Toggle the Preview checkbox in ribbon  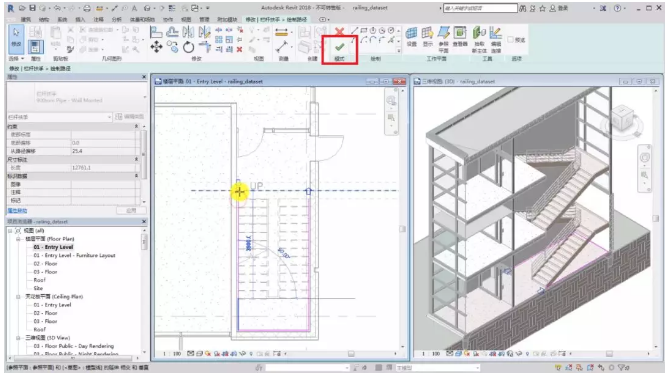510,39
